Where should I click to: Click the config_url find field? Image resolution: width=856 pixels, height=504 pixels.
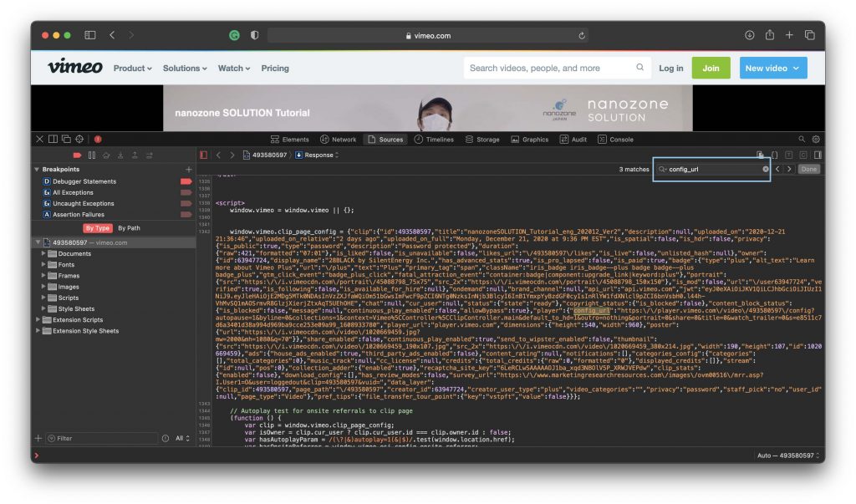pos(712,170)
